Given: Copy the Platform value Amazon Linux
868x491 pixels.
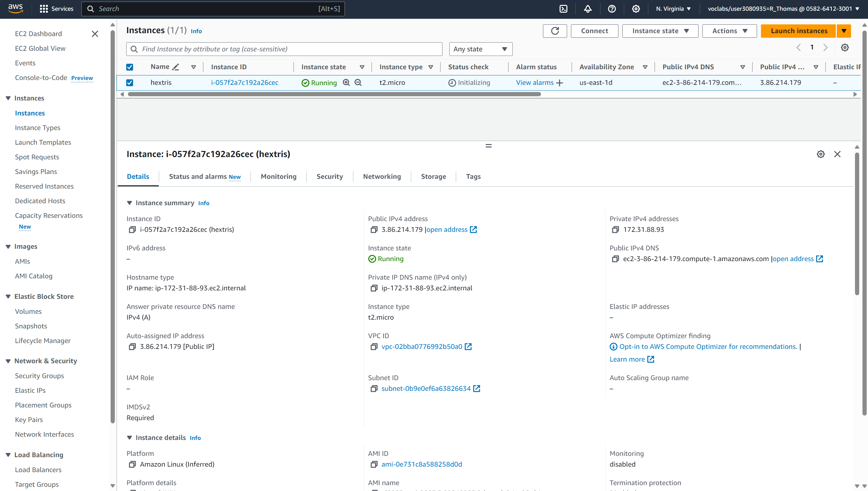Looking at the screenshot, I should point(132,464).
